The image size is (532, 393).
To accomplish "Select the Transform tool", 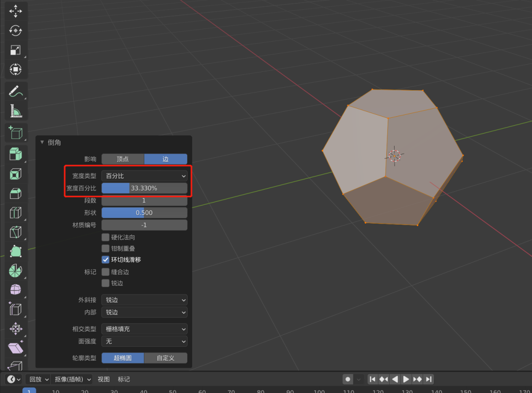I will pos(15,69).
